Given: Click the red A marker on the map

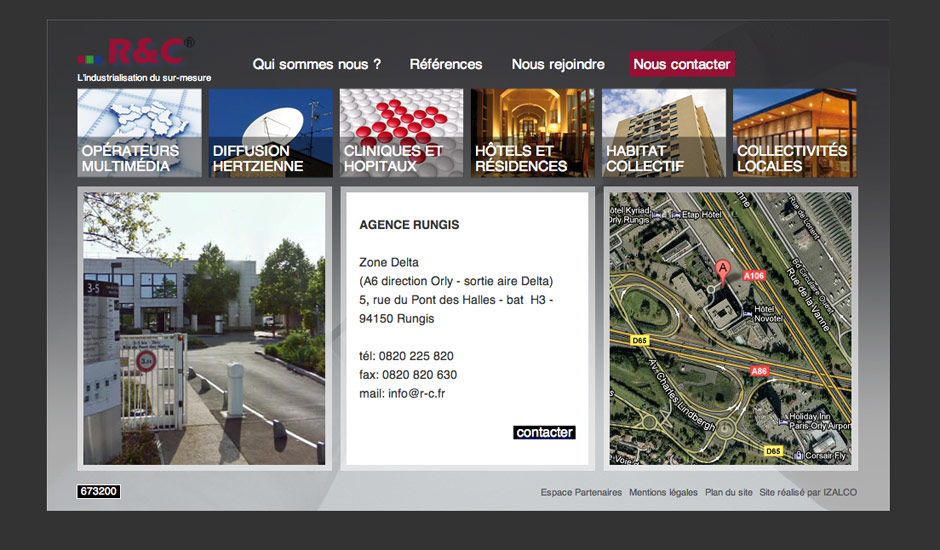Looking at the screenshot, I should [722, 268].
